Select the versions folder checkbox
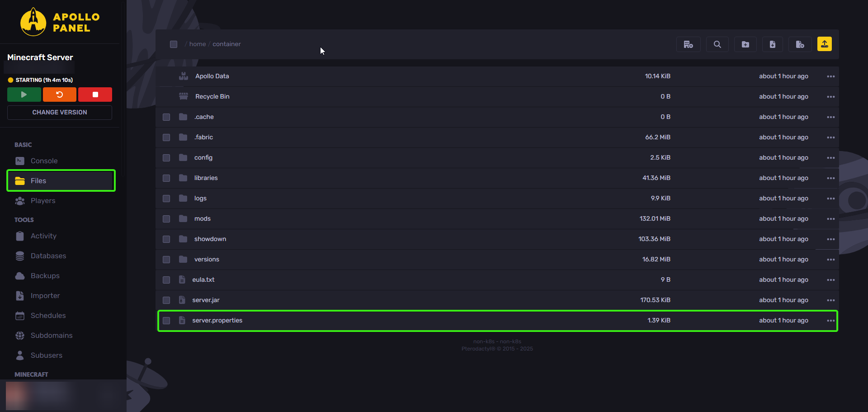This screenshot has width=868, height=412. click(x=166, y=260)
